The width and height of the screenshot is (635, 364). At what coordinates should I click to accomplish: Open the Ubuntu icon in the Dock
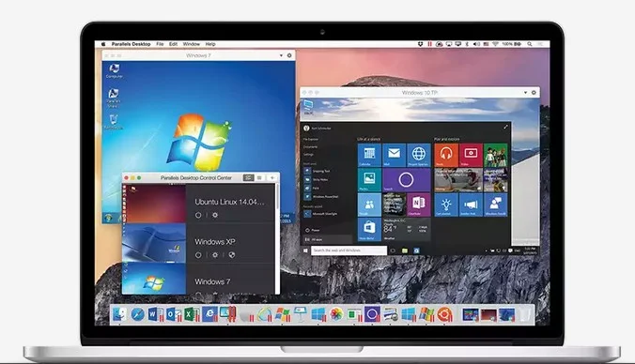click(x=444, y=314)
